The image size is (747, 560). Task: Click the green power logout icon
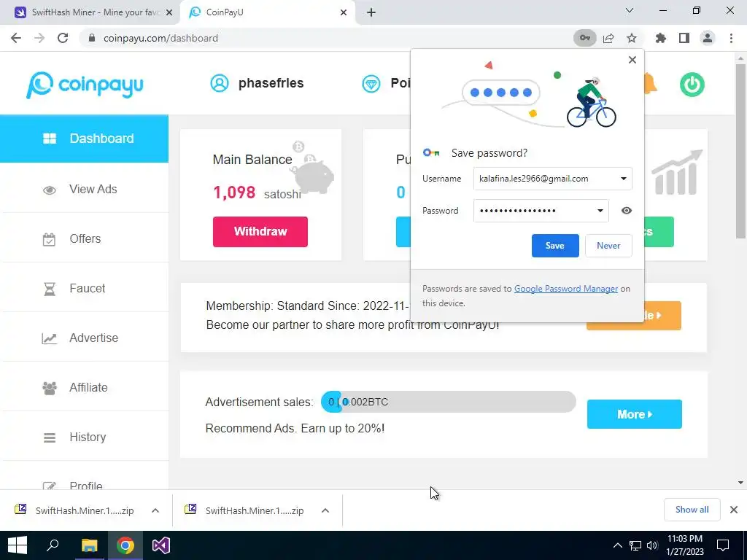point(692,85)
